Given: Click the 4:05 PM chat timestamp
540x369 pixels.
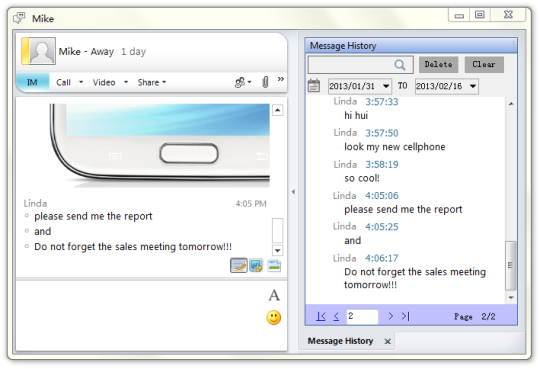Looking at the screenshot, I should click(x=251, y=204).
